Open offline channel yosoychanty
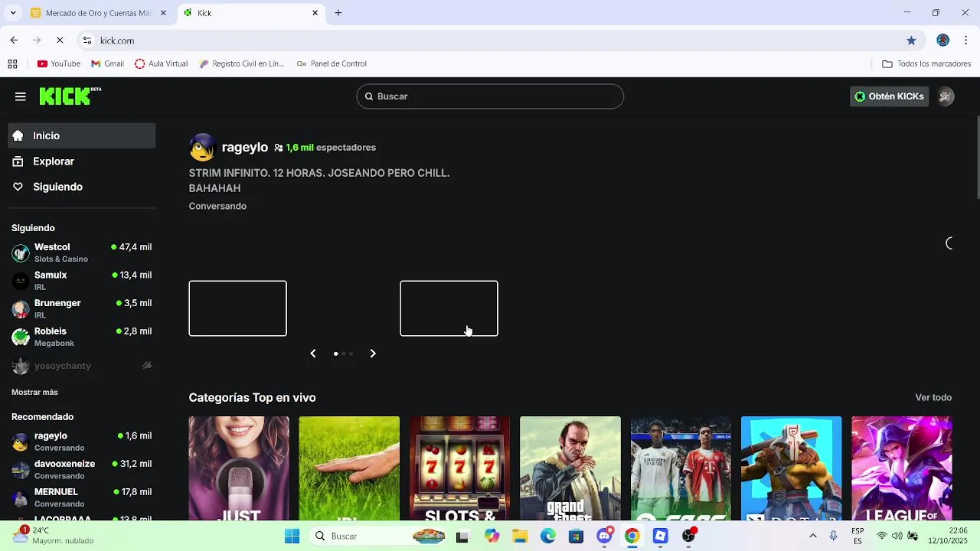This screenshot has height=551, width=980. coord(82,366)
